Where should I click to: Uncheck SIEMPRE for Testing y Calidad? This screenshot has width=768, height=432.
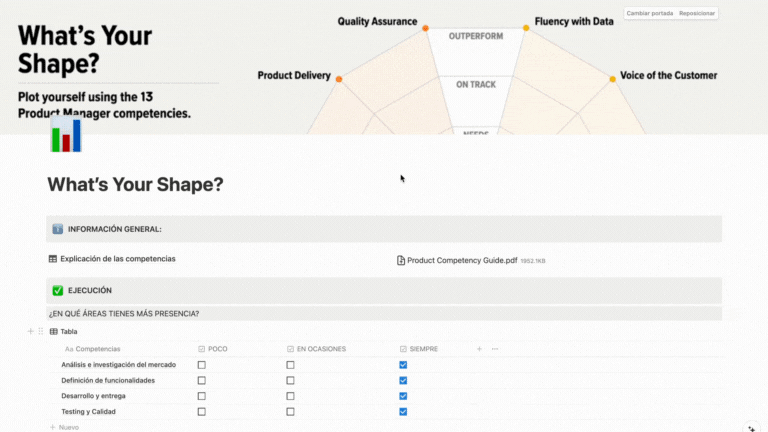click(403, 412)
